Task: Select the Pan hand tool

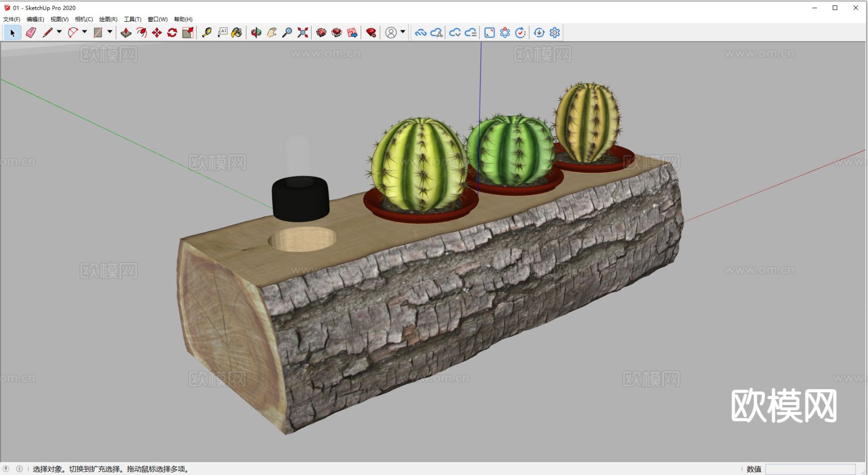Action: click(271, 32)
